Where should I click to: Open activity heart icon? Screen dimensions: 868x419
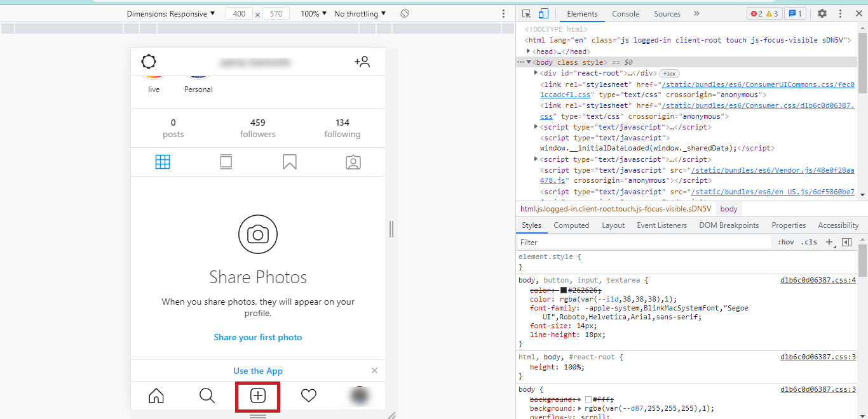(309, 396)
